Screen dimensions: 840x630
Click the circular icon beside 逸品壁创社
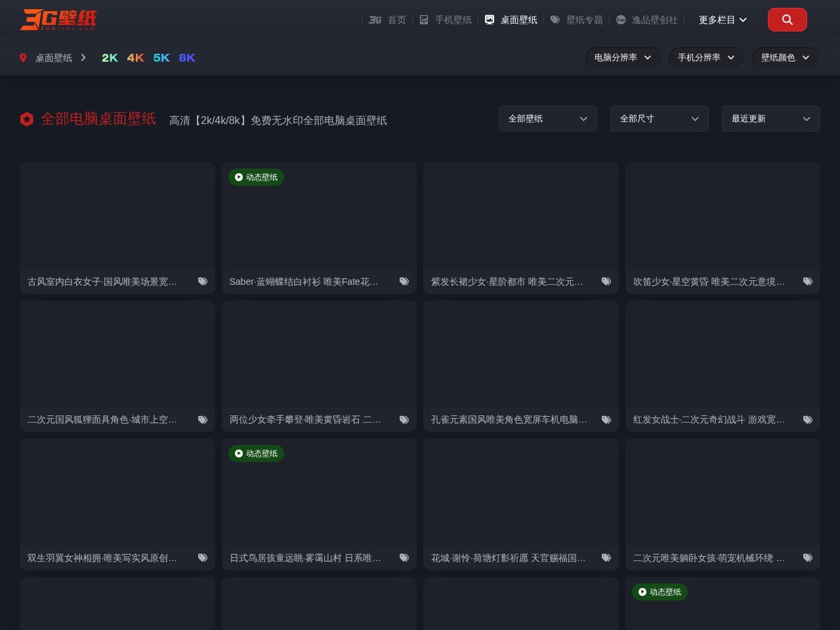pos(621,20)
